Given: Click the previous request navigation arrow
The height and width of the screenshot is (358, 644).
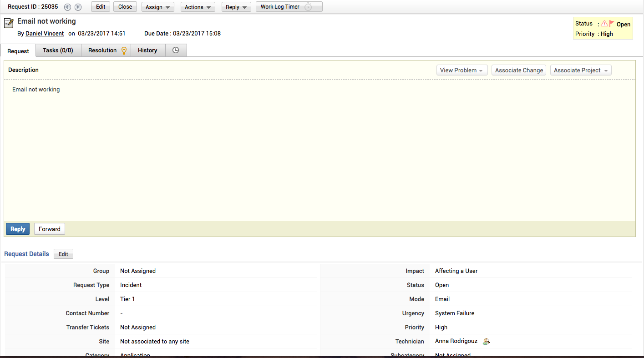Looking at the screenshot, I should click(67, 7).
